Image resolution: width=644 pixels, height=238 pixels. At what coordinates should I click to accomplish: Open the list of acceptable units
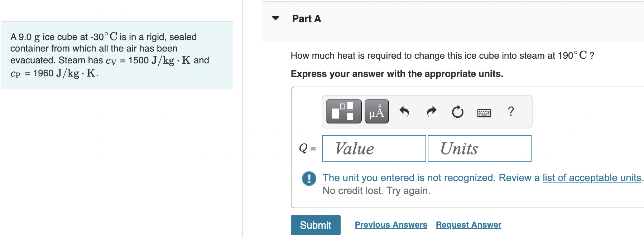pos(592,178)
